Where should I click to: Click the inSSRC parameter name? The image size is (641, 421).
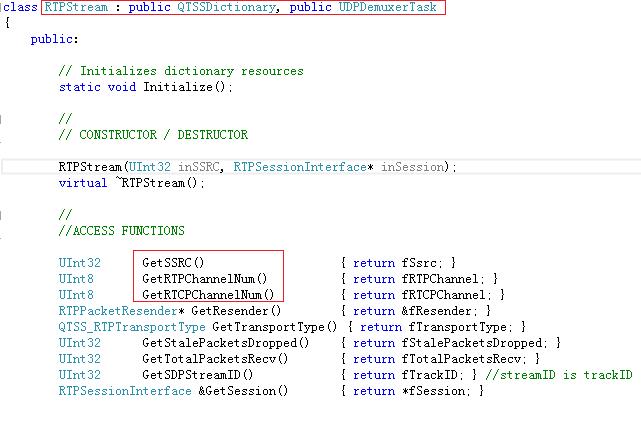coord(199,167)
